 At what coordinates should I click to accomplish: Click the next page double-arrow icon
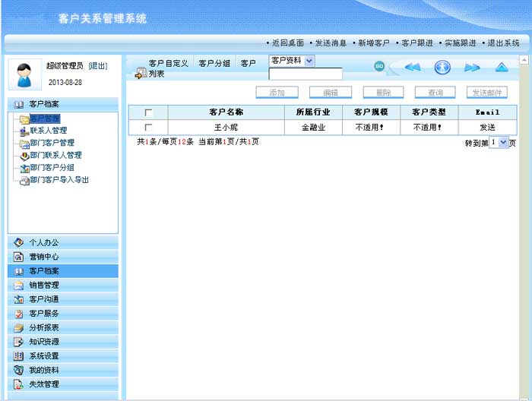pos(472,68)
